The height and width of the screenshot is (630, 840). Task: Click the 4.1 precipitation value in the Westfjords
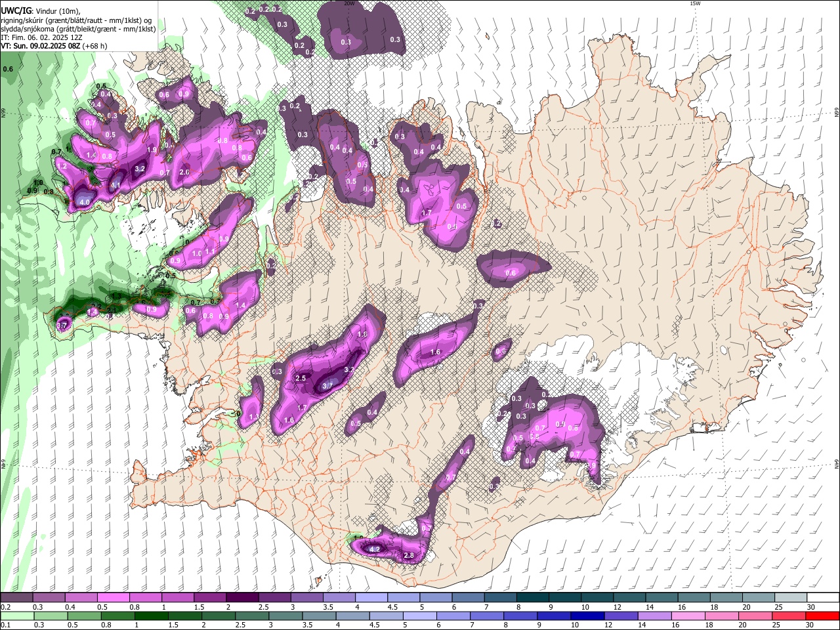115,186
